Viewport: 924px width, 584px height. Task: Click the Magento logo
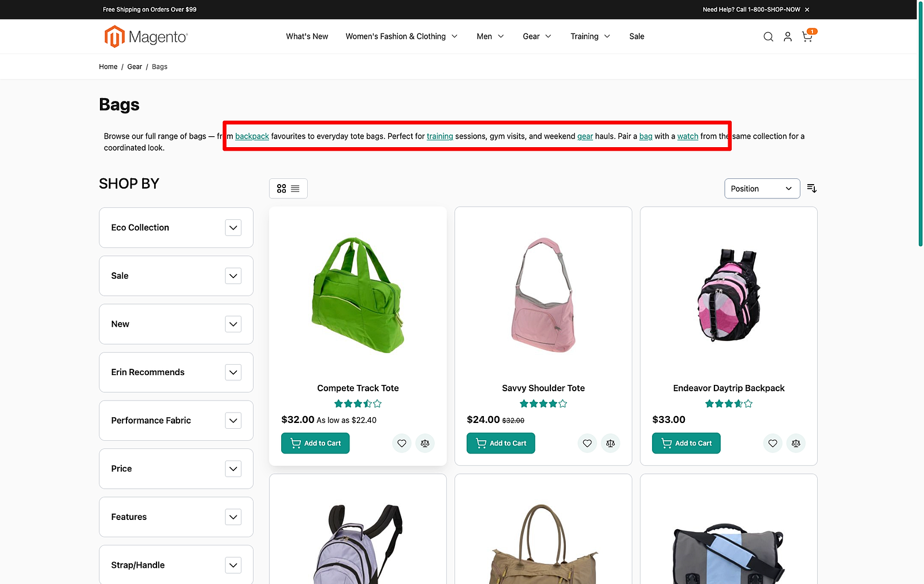click(x=144, y=36)
